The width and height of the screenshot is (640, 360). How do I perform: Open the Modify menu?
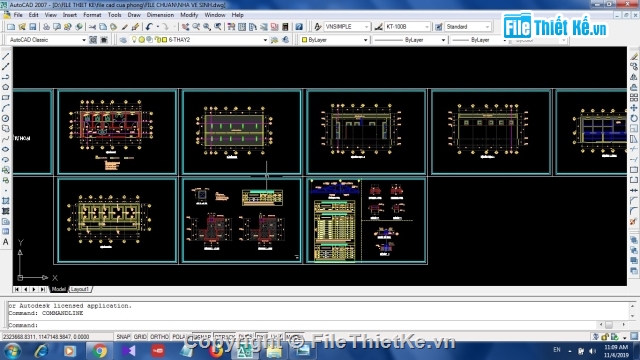coord(189,15)
